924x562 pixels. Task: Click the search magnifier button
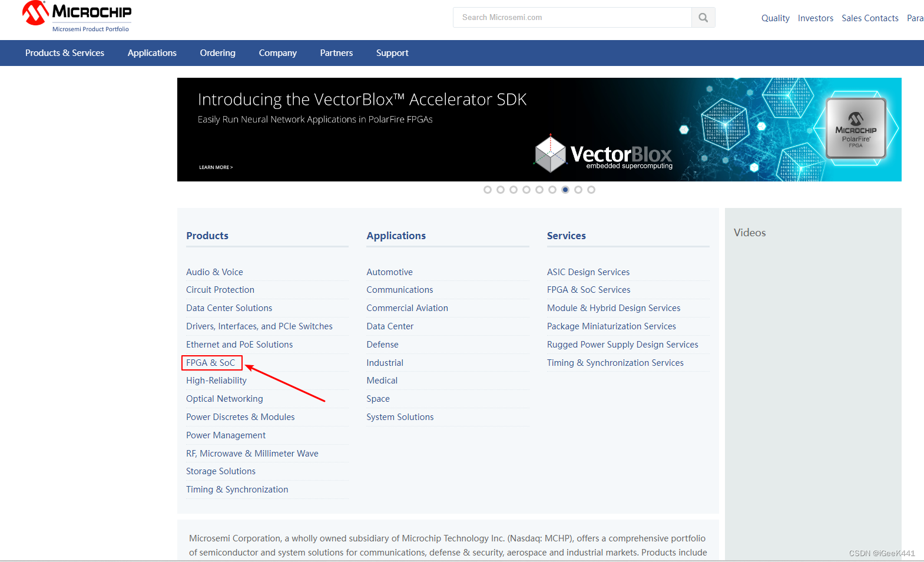[703, 18]
